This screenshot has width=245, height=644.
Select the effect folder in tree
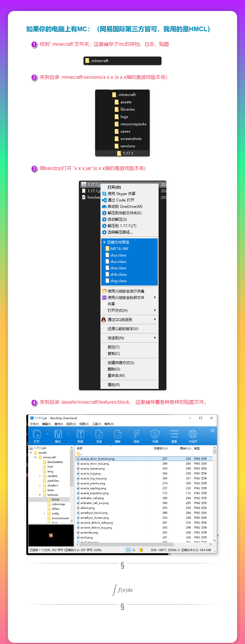coord(54,509)
